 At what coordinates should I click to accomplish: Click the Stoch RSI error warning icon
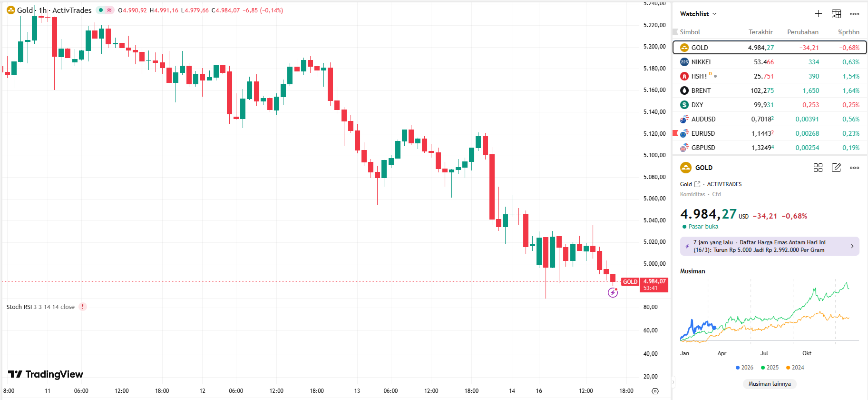83,307
